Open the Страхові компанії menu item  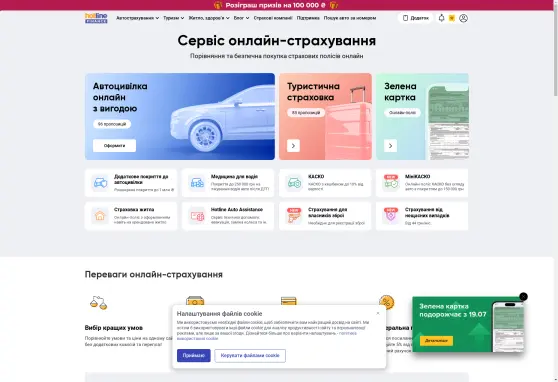273,18
